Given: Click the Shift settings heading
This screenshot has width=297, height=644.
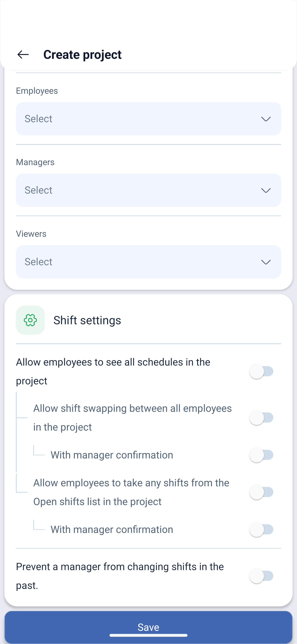Looking at the screenshot, I should [x=87, y=320].
